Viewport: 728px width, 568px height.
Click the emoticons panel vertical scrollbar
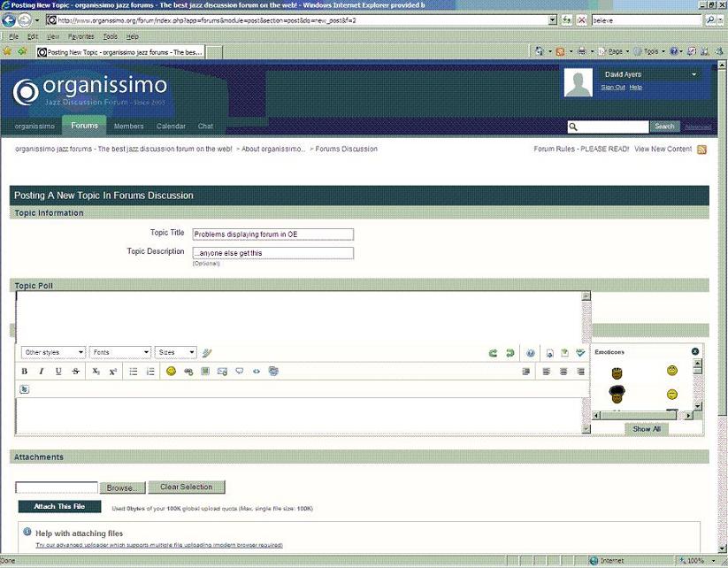[x=697, y=384]
